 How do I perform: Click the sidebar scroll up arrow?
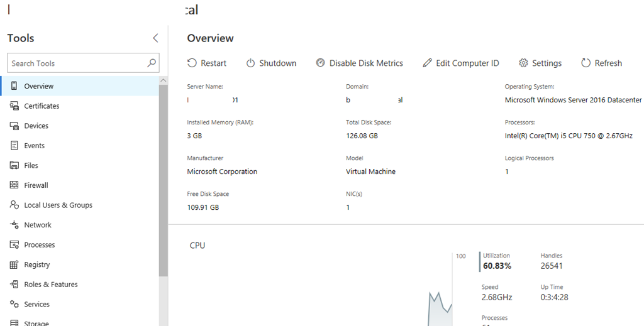pos(164,81)
